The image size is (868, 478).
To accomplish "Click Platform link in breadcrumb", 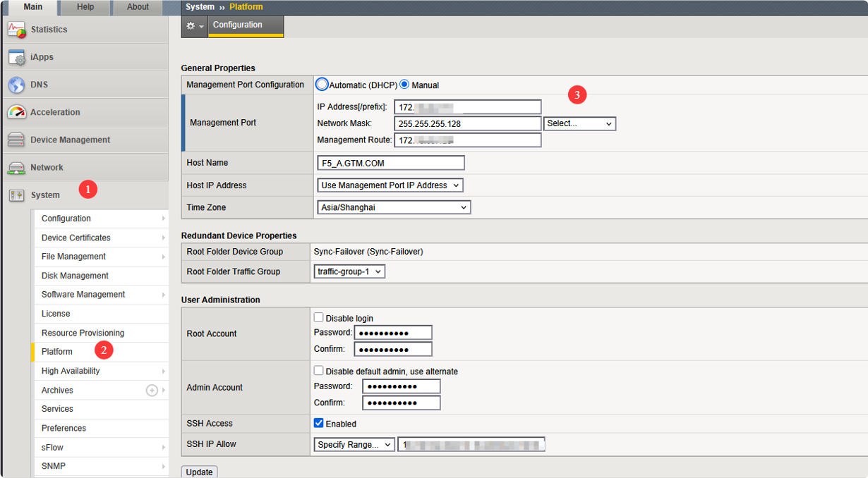I will [x=246, y=7].
